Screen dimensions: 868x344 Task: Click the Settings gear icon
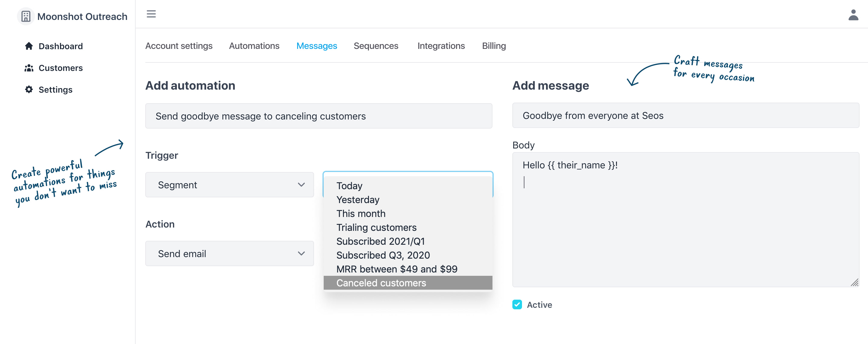tap(29, 89)
